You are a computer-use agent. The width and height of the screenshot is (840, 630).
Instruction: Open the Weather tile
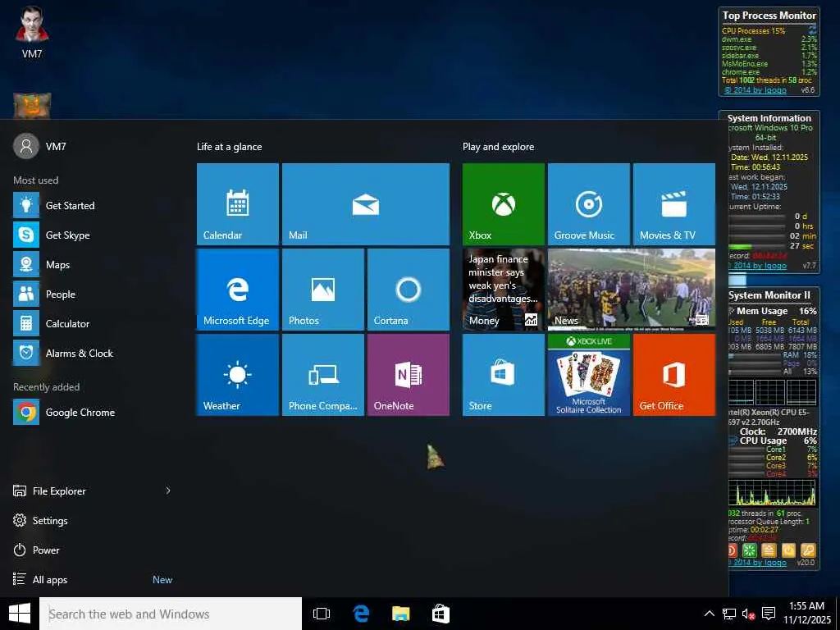[x=237, y=374]
